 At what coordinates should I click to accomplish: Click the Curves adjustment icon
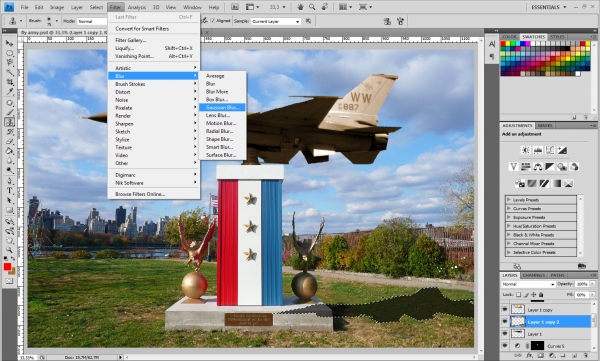(550, 150)
